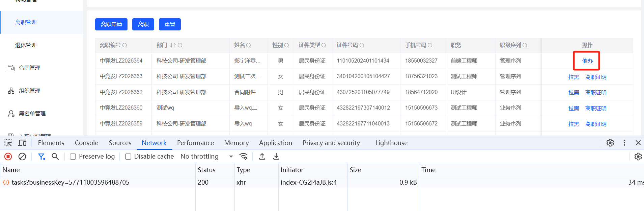This screenshot has width=644, height=211.
Task: Open the DevTools three-dot customize menu
Action: click(x=624, y=143)
